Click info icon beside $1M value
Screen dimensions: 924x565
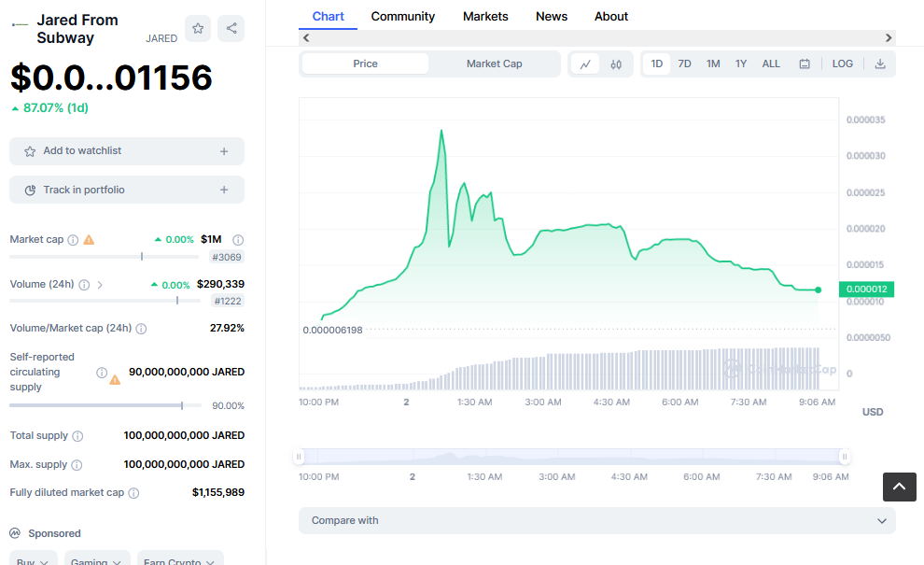point(238,240)
